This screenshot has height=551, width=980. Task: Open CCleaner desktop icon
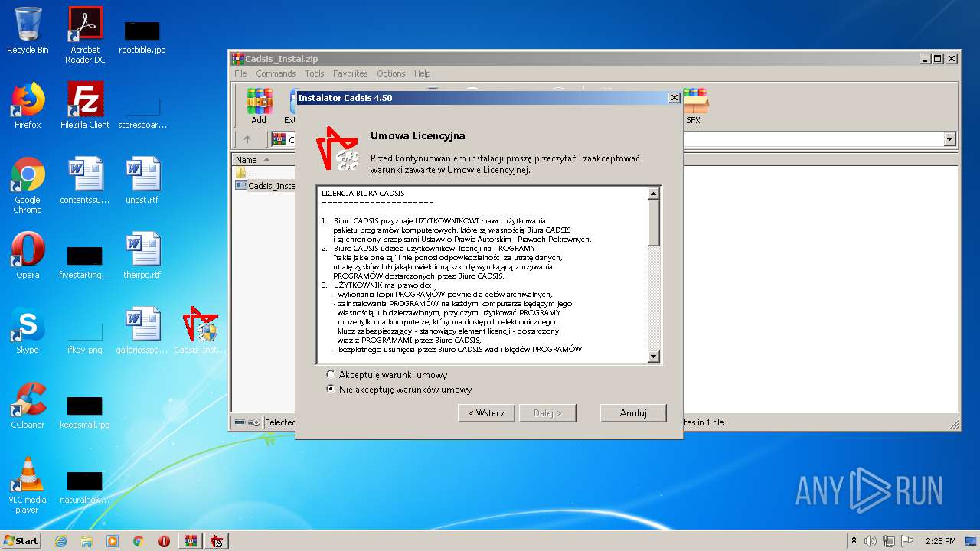pyautogui.click(x=28, y=406)
